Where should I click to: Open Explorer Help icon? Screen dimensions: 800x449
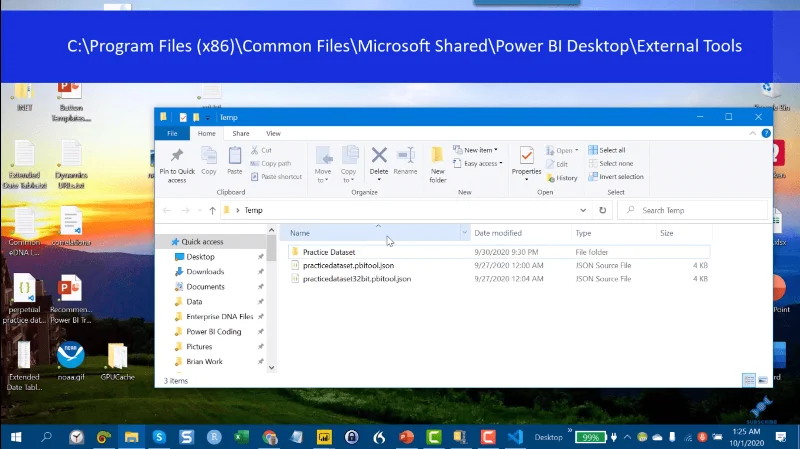766,133
